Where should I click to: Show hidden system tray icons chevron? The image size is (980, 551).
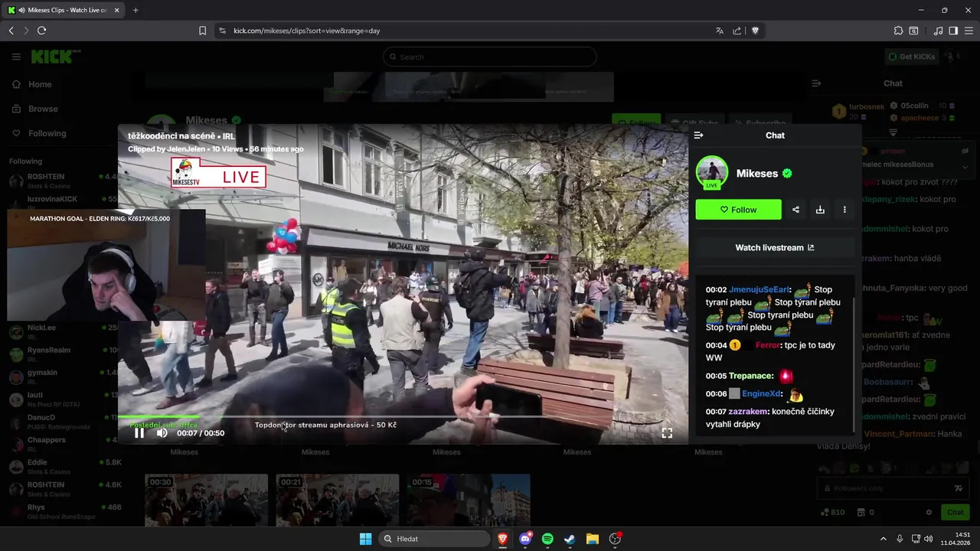click(883, 539)
